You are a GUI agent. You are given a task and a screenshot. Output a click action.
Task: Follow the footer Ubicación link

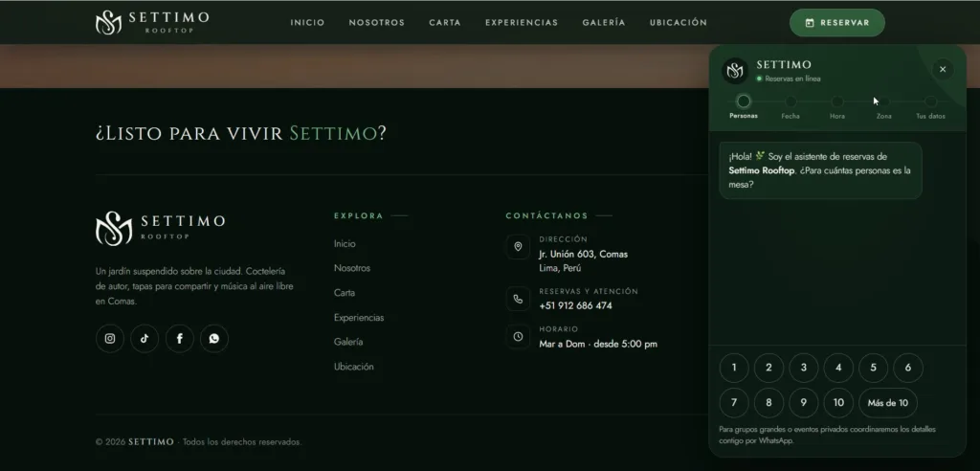[354, 367]
